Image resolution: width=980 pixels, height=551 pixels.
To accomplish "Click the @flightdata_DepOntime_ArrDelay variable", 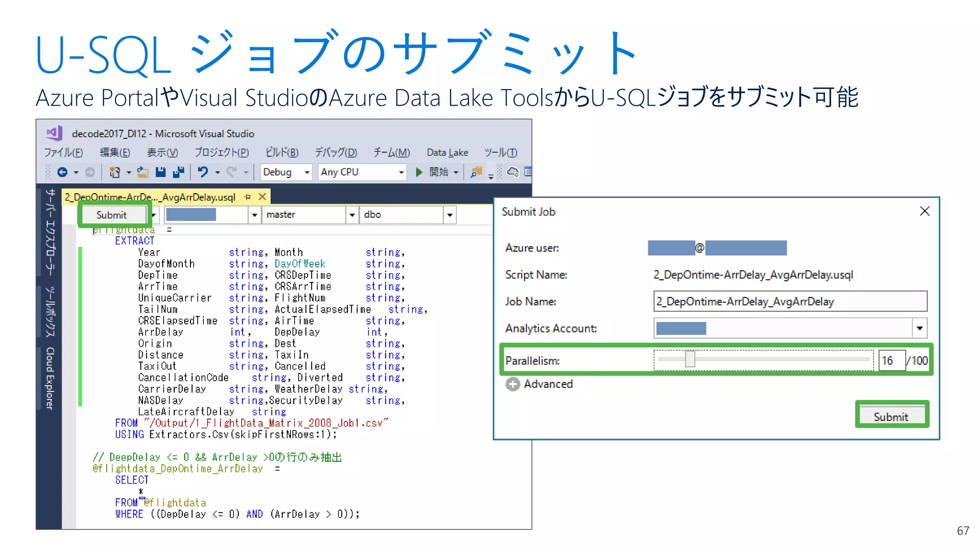I will (178, 469).
